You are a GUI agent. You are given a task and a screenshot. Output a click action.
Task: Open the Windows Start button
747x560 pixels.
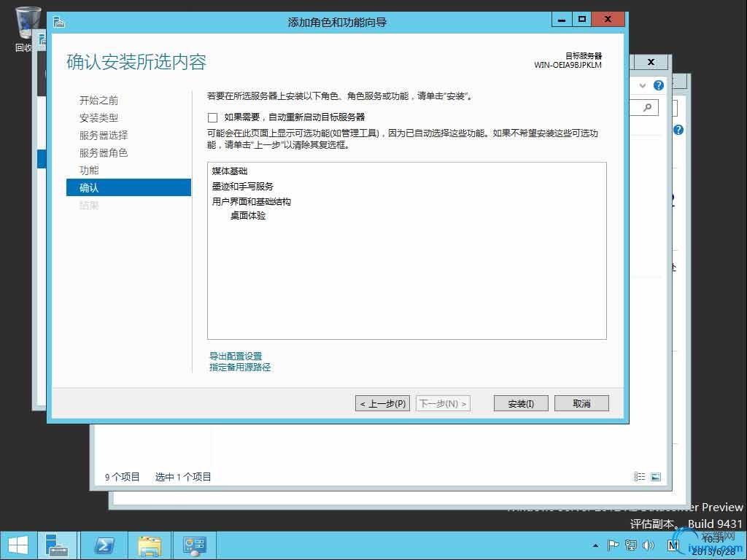click(x=18, y=545)
